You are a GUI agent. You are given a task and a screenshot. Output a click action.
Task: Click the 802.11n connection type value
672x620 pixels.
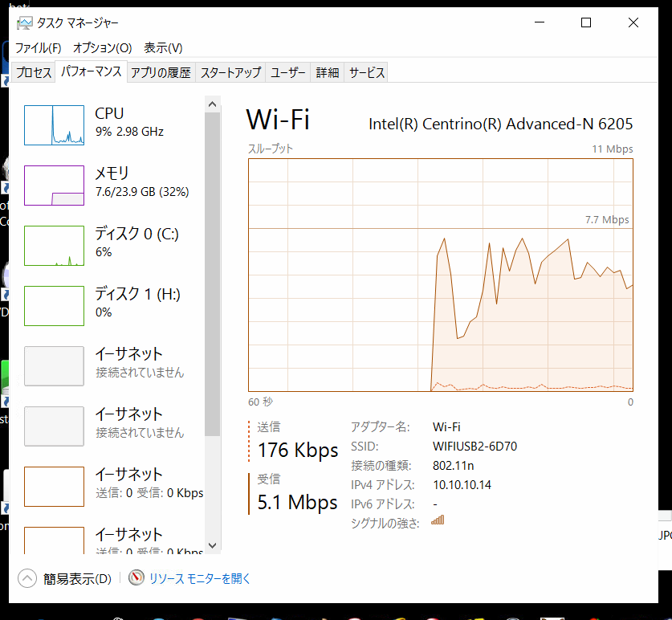(x=454, y=466)
